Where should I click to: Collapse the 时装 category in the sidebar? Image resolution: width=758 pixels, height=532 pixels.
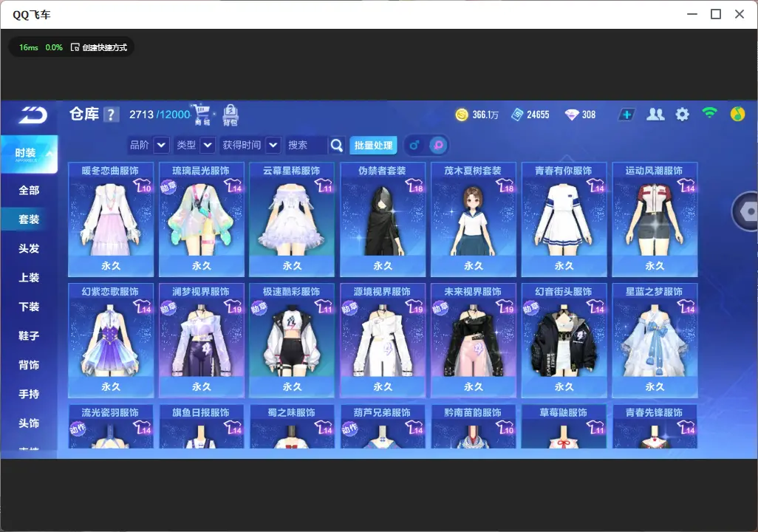29,154
